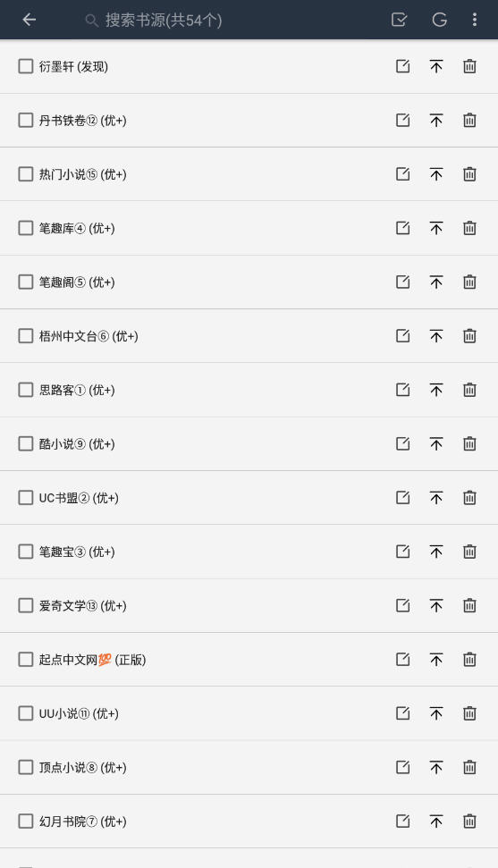Tap the 顶点小说⑧ (优+) entry label

[x=82, y=767]
